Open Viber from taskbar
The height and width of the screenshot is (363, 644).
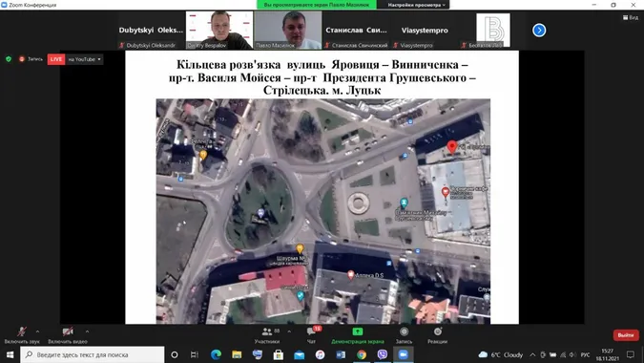383,354
